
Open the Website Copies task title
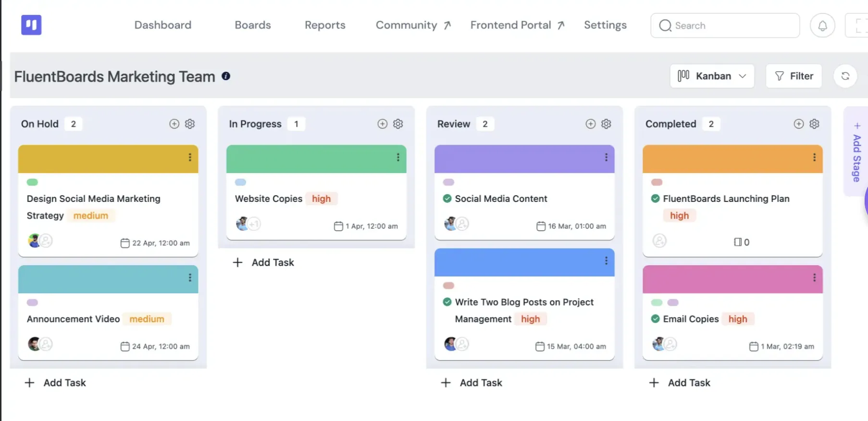click(x=269, y=198)
